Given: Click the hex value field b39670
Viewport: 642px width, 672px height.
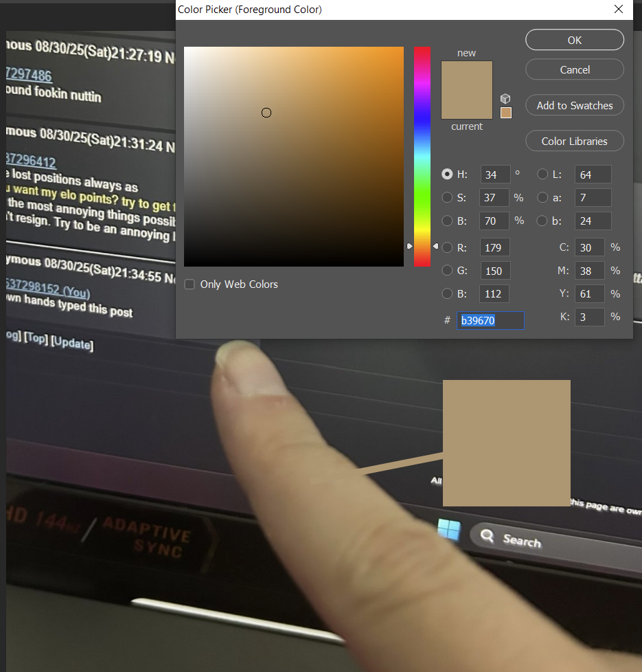Looking at the screenshot, I should tap(490, 321).
